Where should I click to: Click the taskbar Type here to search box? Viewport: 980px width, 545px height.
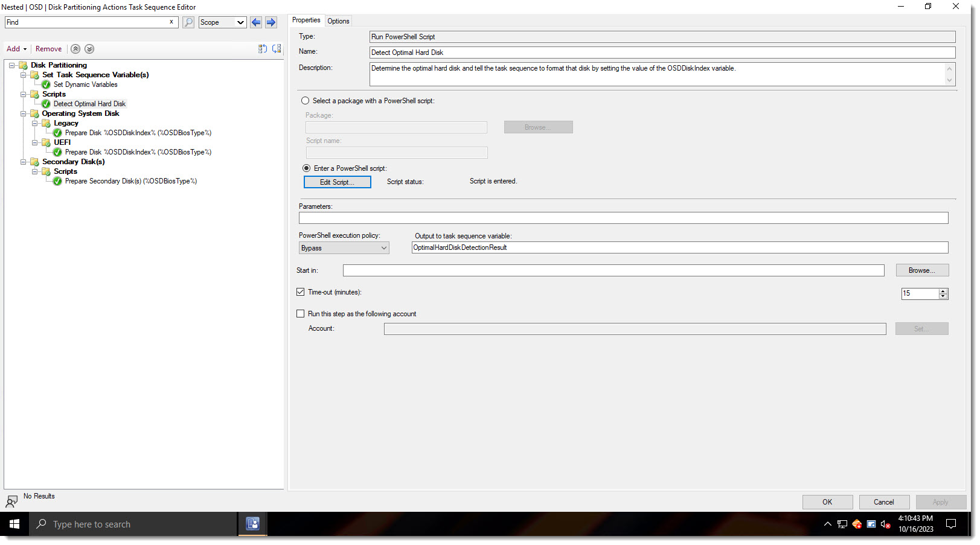tap(133, 524)
